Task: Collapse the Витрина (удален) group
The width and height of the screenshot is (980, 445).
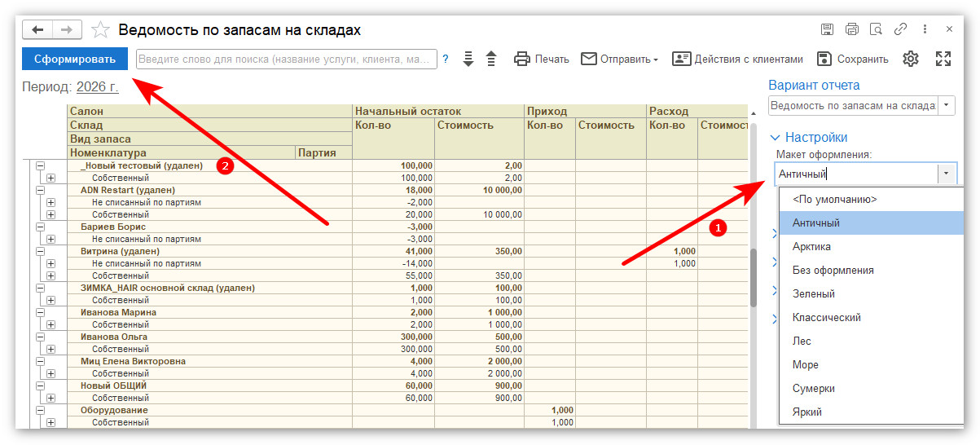Action: pyautogui.click(x=38, y=251)
